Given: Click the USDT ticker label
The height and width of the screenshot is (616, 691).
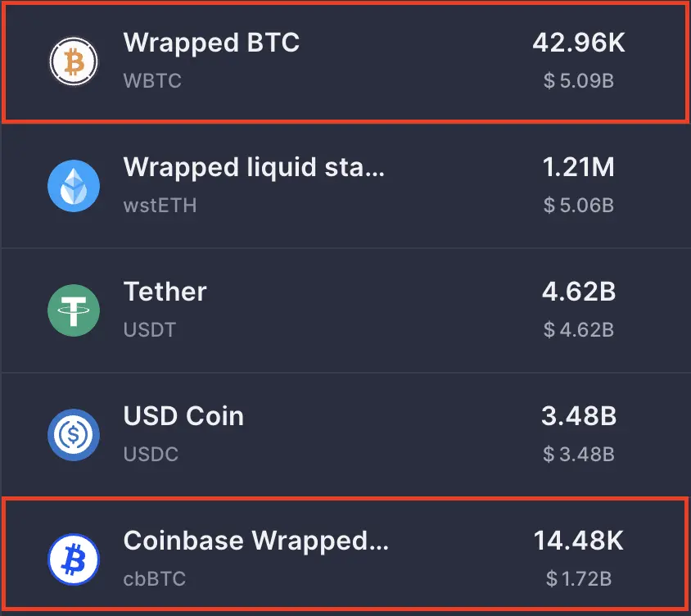Looking at the screenshot, I should [x=150, y=330].
